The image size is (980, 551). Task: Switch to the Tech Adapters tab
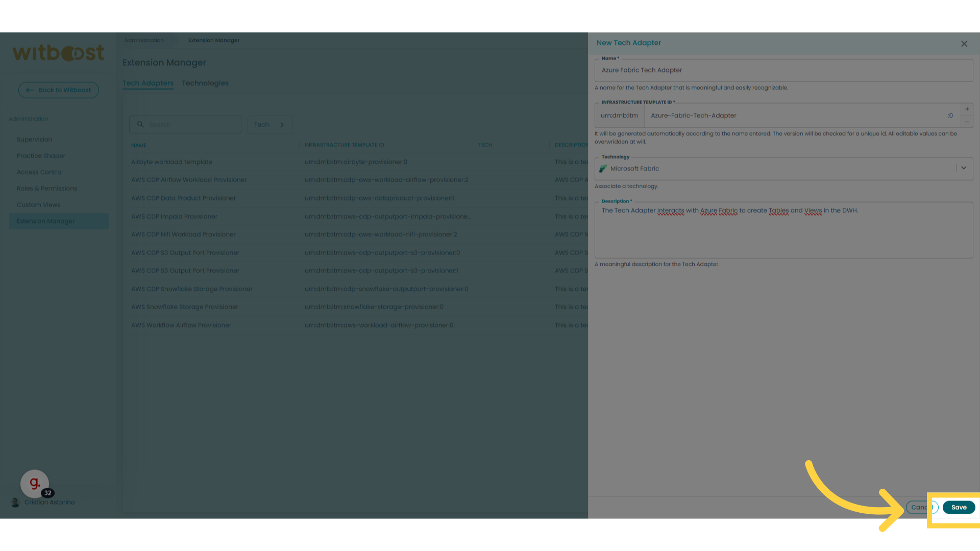point(148,83)
